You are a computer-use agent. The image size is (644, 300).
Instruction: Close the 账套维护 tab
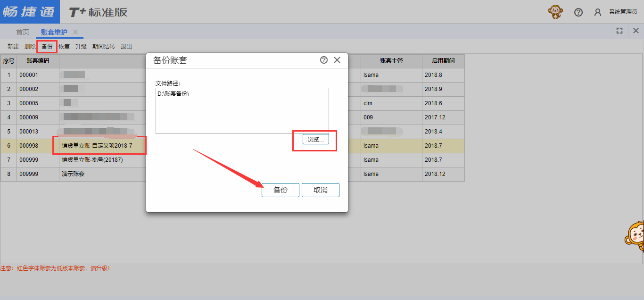click(x=75, y=32)
